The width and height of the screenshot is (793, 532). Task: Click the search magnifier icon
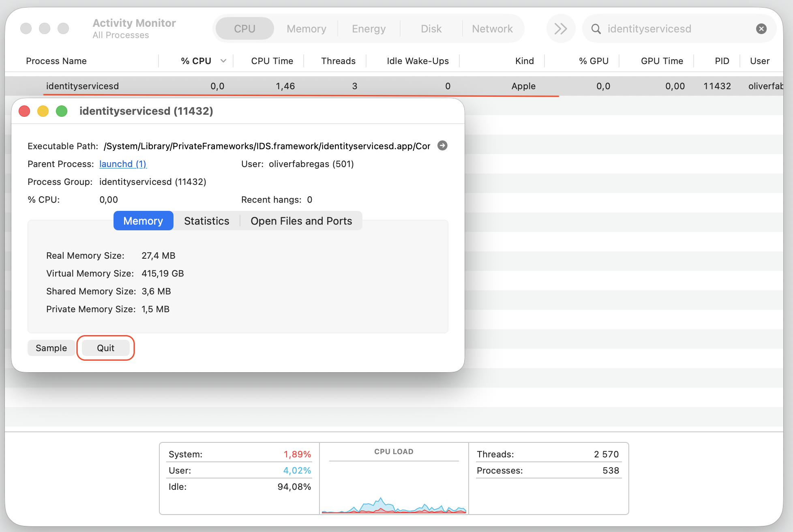[x=596, y=29]
